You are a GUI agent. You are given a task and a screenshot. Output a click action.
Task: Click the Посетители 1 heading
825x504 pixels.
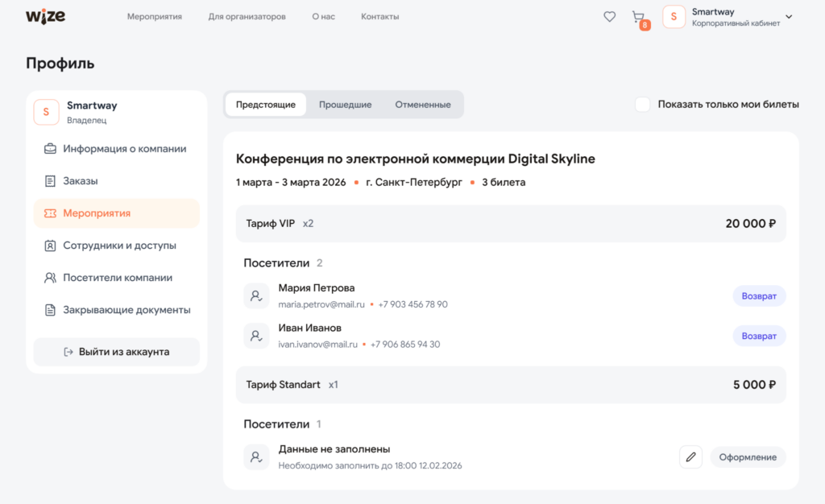click(x=282, y=424)
